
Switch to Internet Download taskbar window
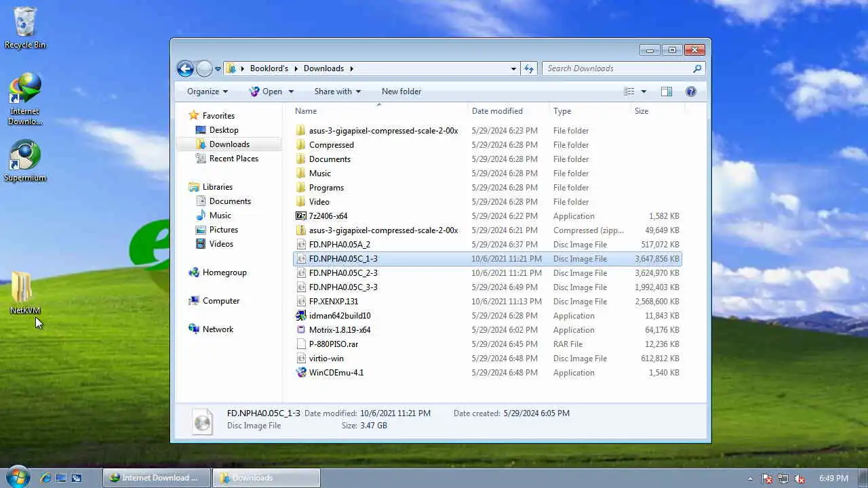157,478
